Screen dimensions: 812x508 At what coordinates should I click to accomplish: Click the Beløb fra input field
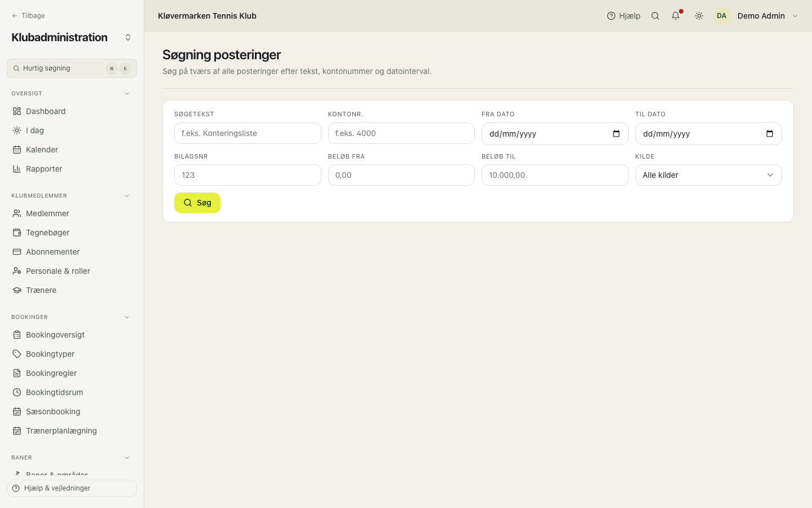(401, 175)
